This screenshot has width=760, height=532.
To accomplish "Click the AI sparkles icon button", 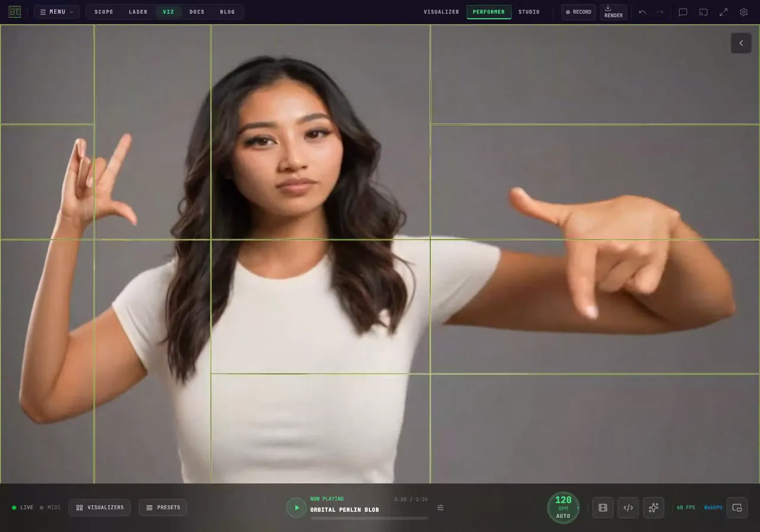I will pos(654,508).
